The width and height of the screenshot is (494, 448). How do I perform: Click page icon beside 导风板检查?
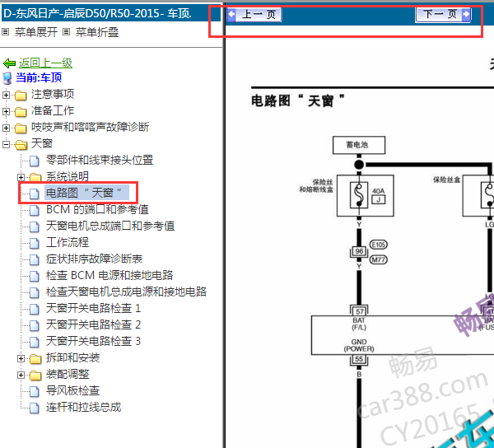click(x=35, y=391)
